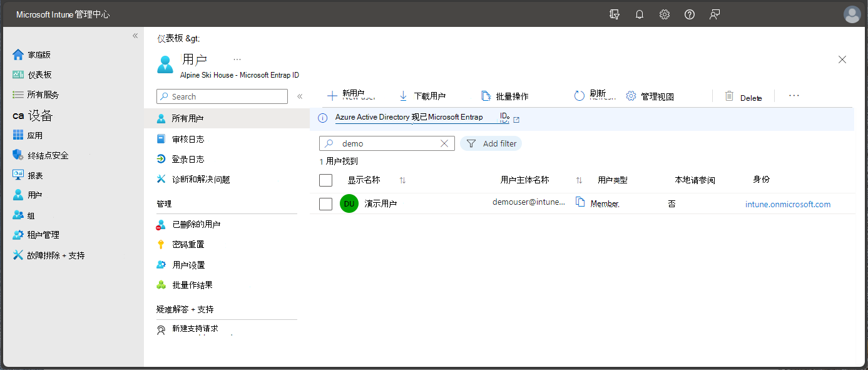Open 批量操作 in the toolbar
The width and height of the screenshot is (868, 370).
click(504, 96)
